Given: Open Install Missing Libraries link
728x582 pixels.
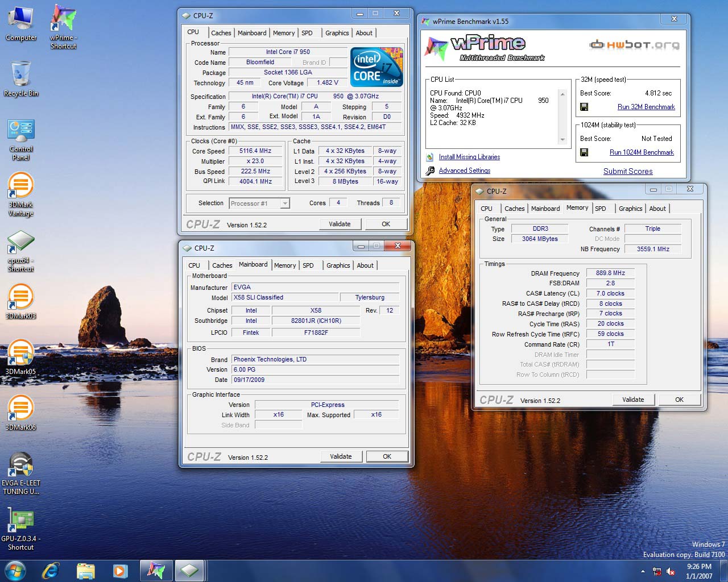Looking at the screenshot, I should coord(469,157).
